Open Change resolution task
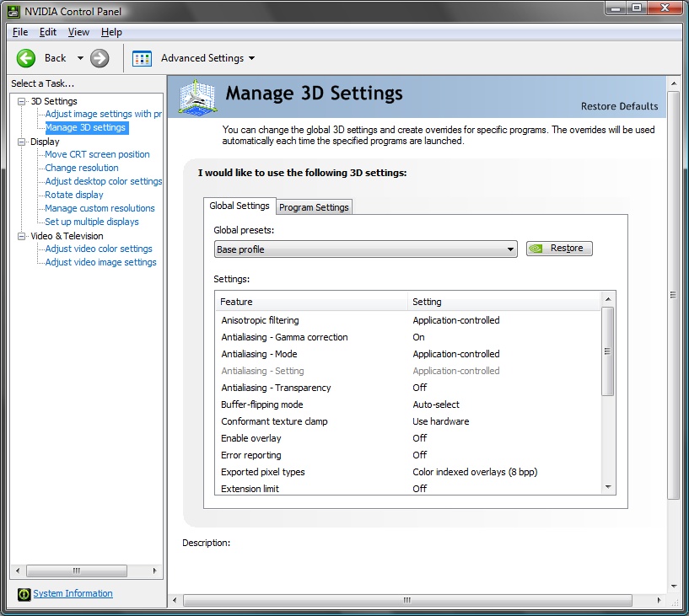Screen dimensions: 689x616 point(82,168)
